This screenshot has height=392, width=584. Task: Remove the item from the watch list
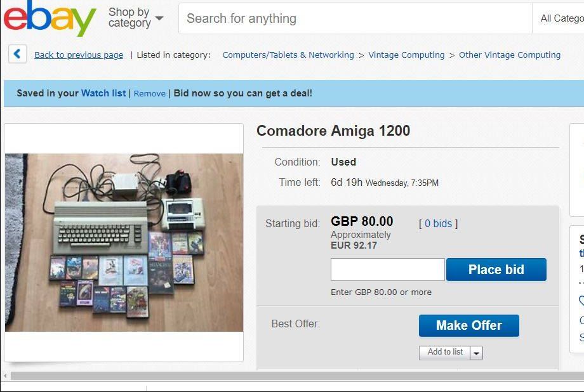150,93
